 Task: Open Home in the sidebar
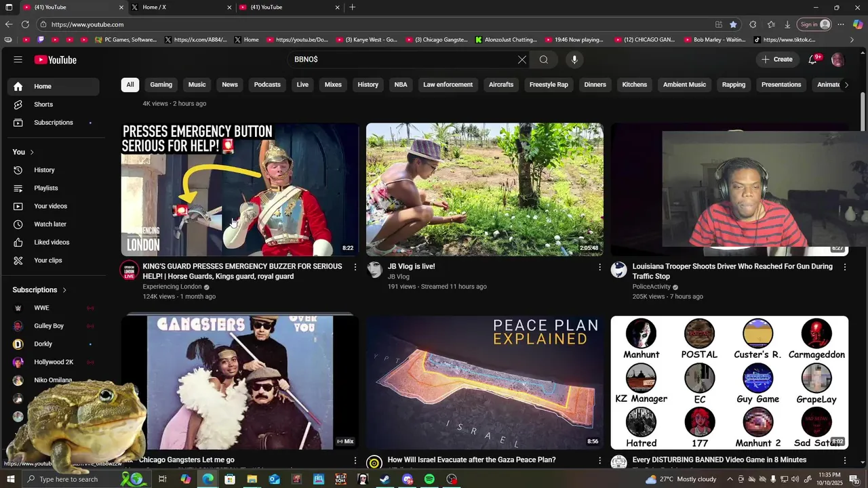tap(53, 87)
